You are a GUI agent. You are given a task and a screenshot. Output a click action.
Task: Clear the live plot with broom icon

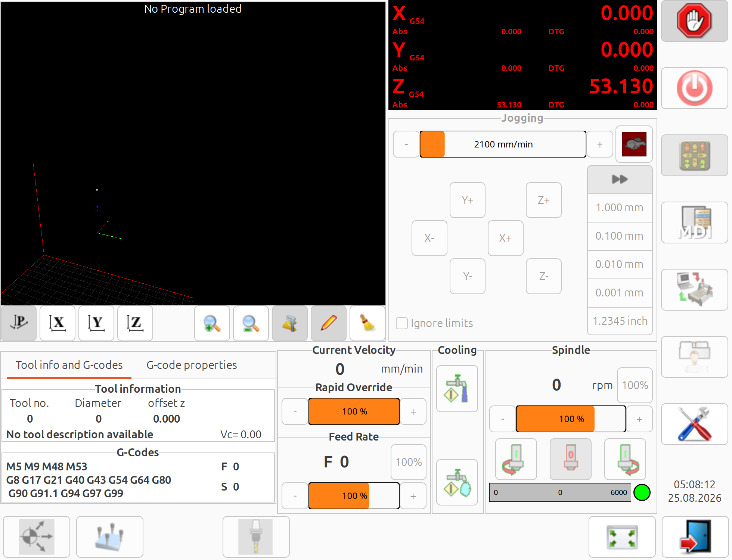pyautogui.click(x=367, y=323)
